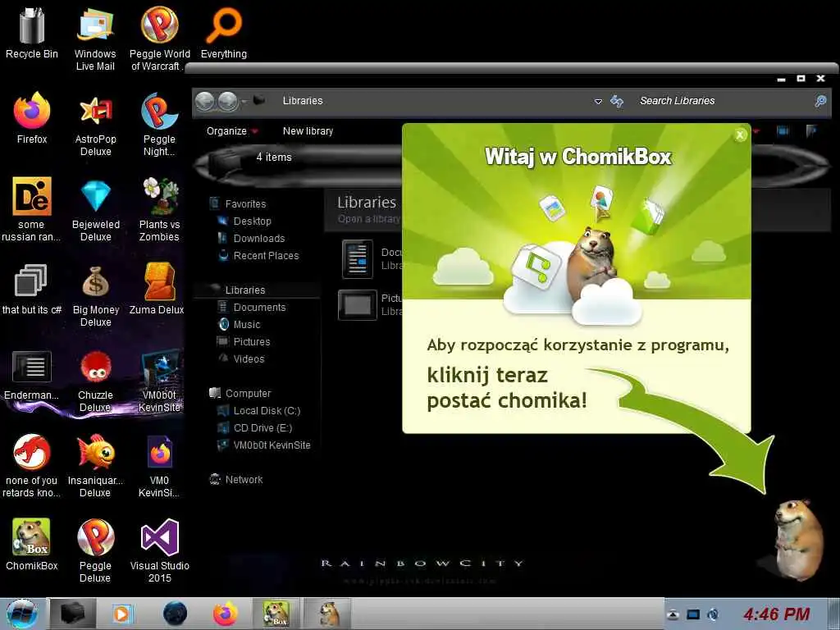Open Peggle World of Warcraft icon

pos(160,38)
